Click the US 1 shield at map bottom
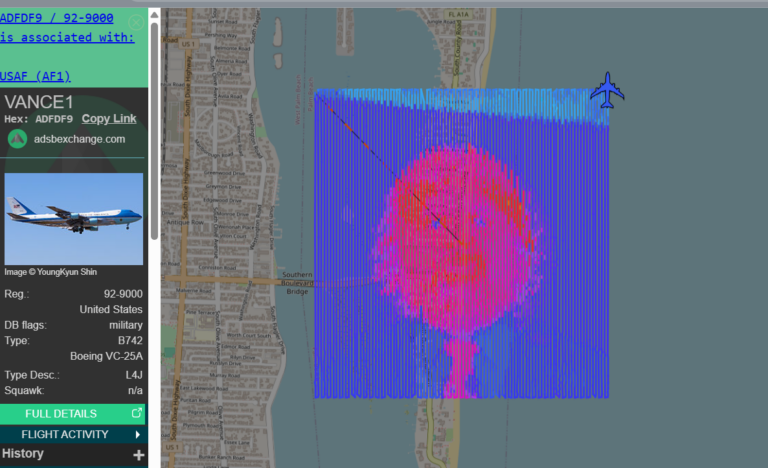Screen dimensions: 768x468 point(172,447)
